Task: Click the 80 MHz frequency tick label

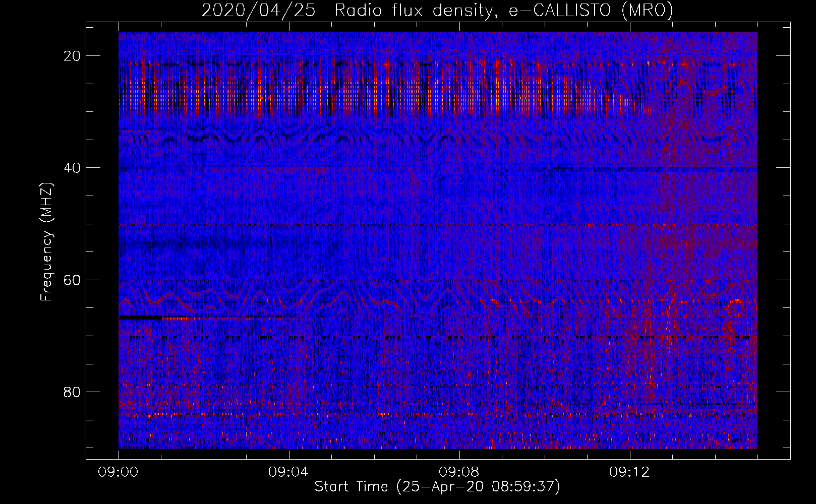Action: coord(73,392)
